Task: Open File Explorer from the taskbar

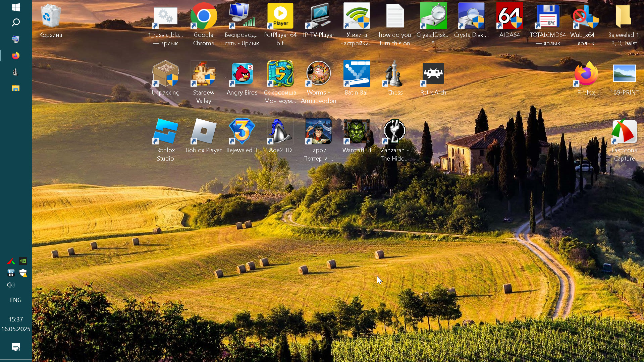Action: [x=15, y=88]
